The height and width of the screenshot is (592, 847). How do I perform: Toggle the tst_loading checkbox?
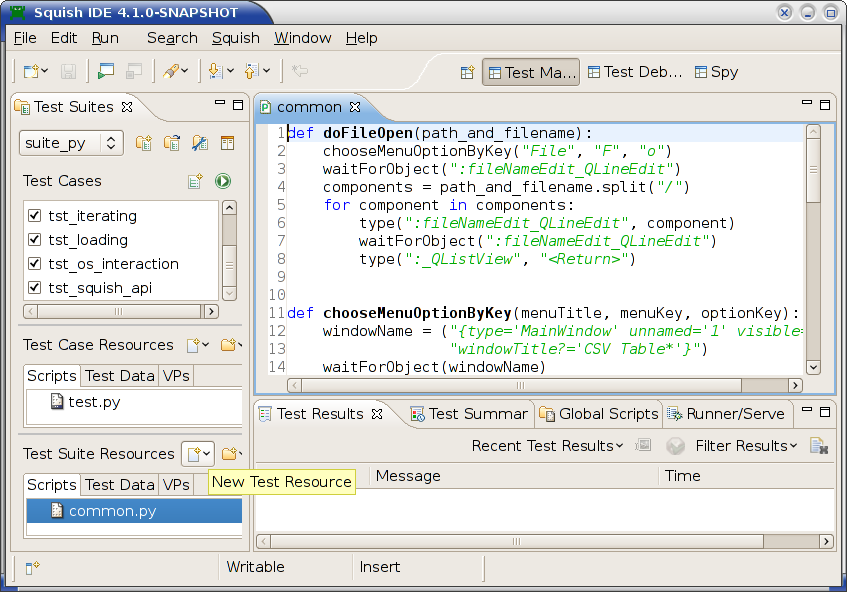35,240
